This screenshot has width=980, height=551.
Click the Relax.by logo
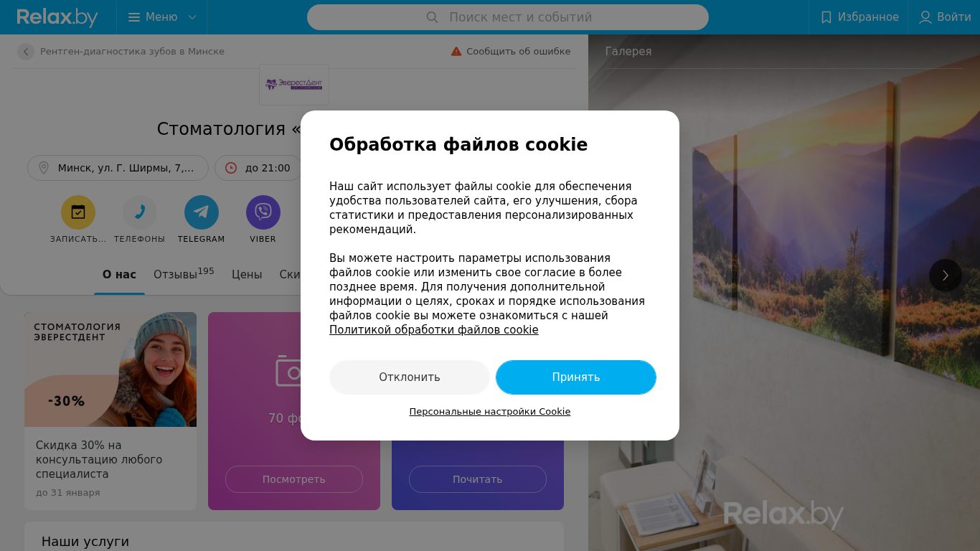point(57,17)
